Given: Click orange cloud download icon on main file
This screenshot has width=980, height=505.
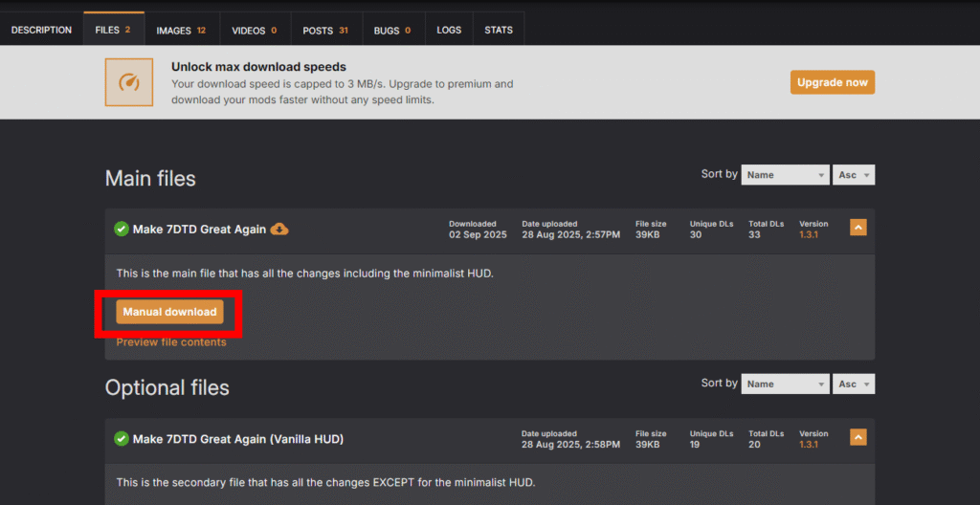Looking at the screenshot, I should coord(279,230).
